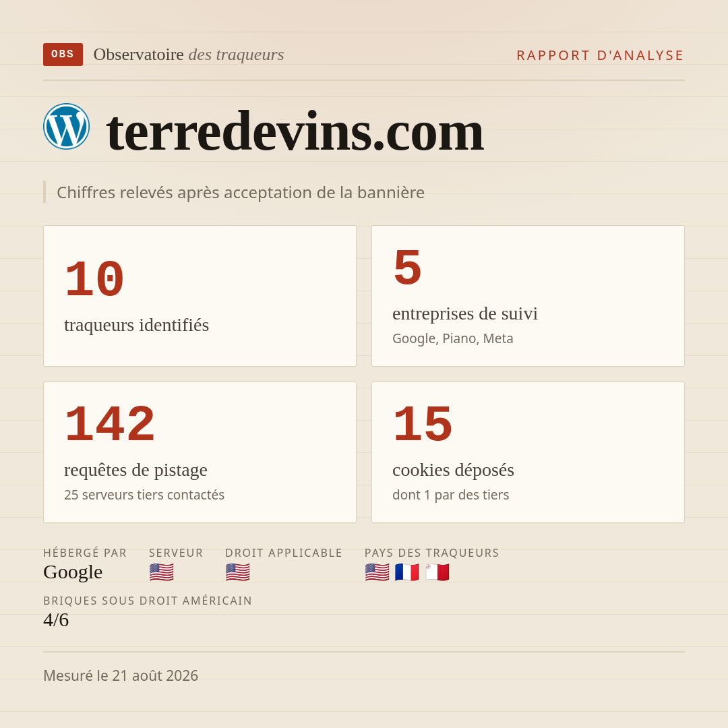Click the SERVEUR label
The width and height of the screenshot is (728, 728).
[x=176, y=553]
